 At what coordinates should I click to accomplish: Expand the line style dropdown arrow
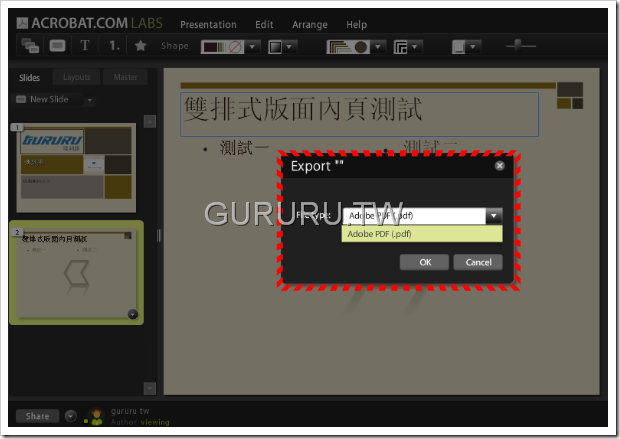click(x=378, y=47)
